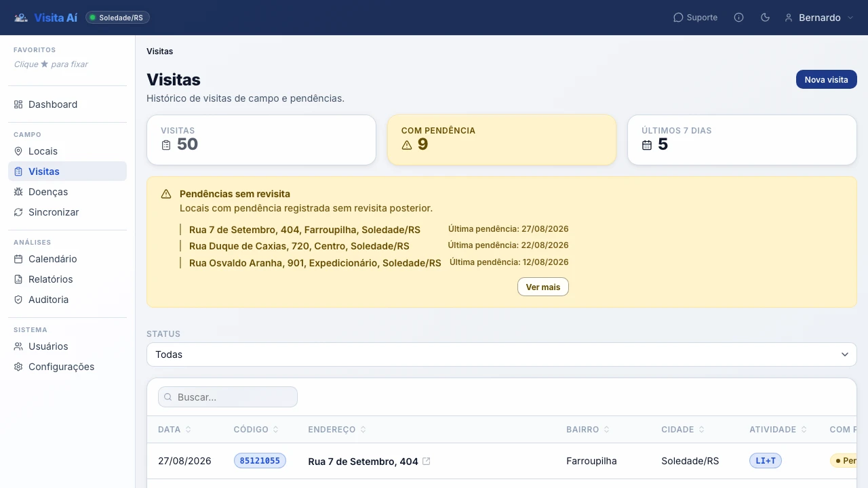Open Usuários in sidebar
The width and height of the screenshot is (868, 488).
tap(67, 346)
